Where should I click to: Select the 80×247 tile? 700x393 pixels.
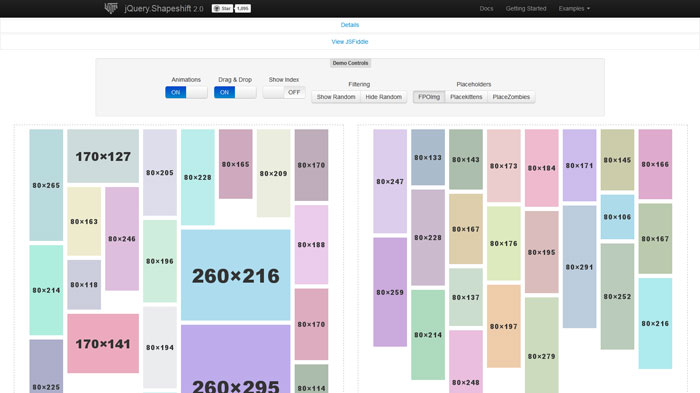(x=390, y=181)
